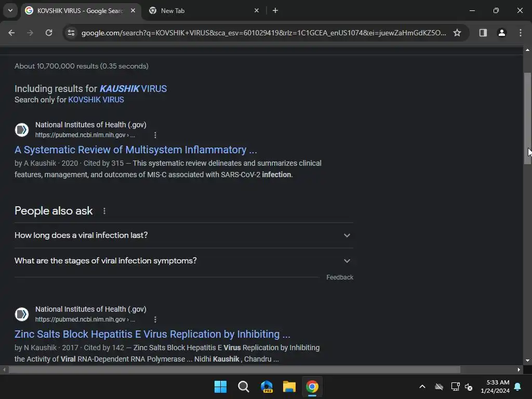Open the Chrome profile menu

pyautogui.click(x=501, y=33)
